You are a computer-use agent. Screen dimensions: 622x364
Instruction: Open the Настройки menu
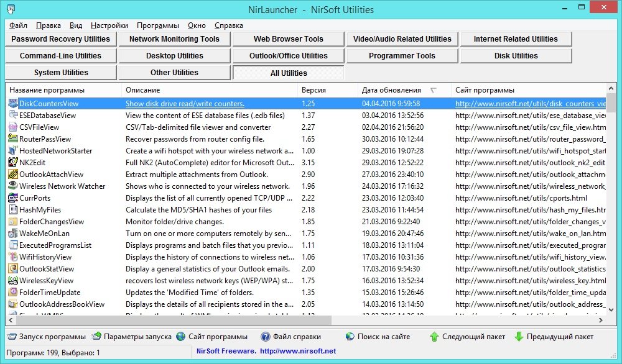coord(109,25)
